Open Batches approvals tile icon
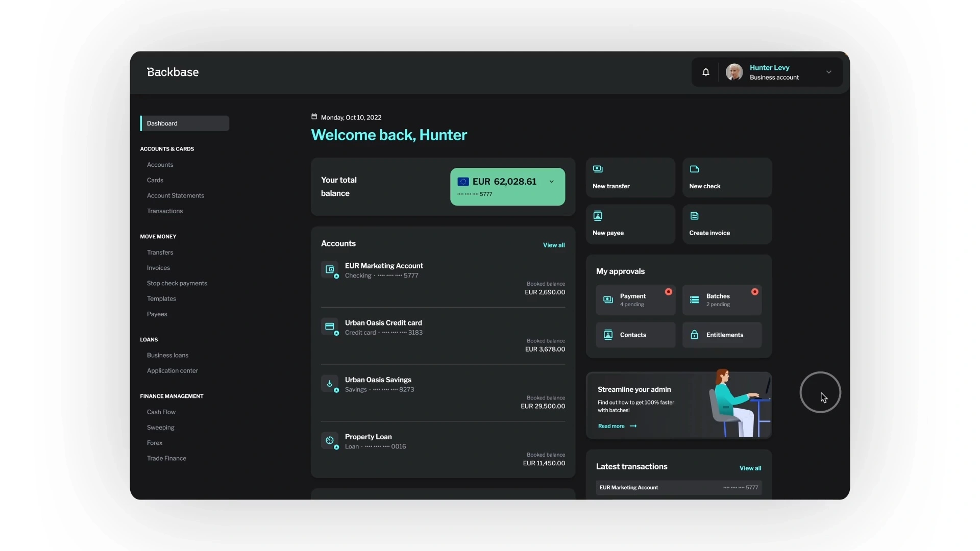The height and width of the screenshot is (551, 980). 694,300
